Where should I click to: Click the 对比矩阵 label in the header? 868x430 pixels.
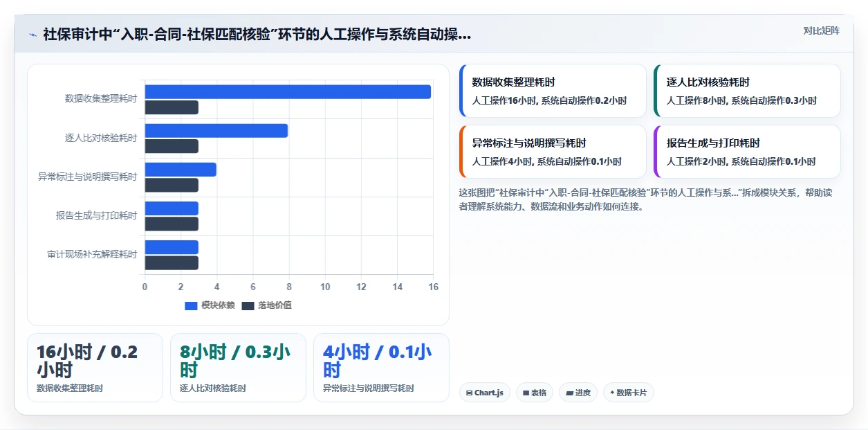822,30
